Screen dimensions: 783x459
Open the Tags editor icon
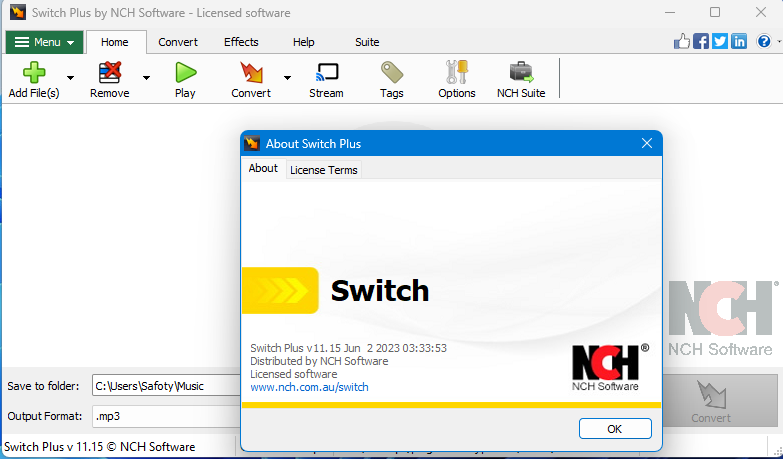coord(391,72)
